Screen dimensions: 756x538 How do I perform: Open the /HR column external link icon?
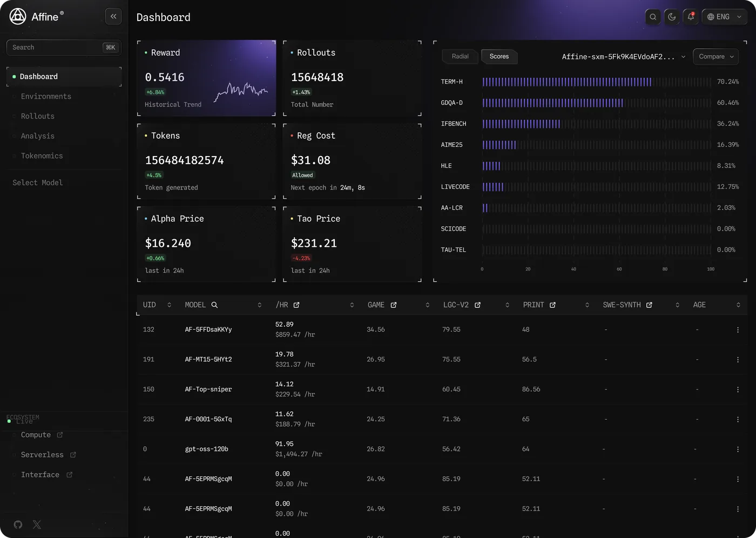[296, 305]
